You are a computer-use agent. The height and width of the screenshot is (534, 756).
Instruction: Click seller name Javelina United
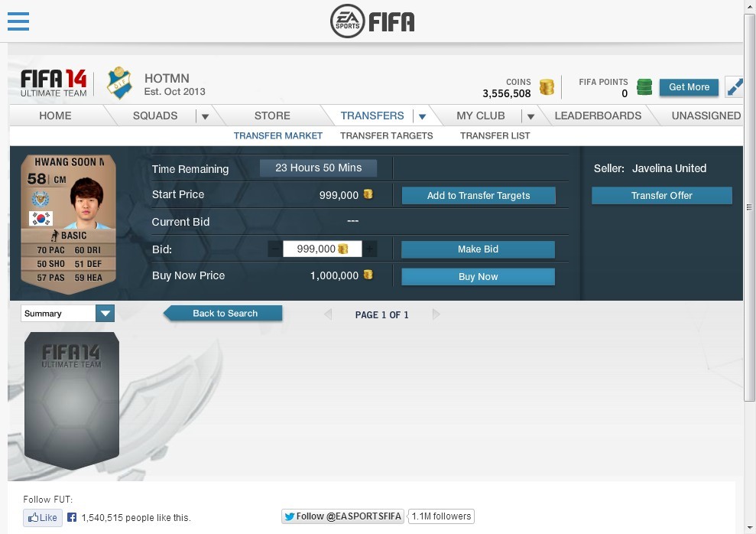tap(669, 168)
